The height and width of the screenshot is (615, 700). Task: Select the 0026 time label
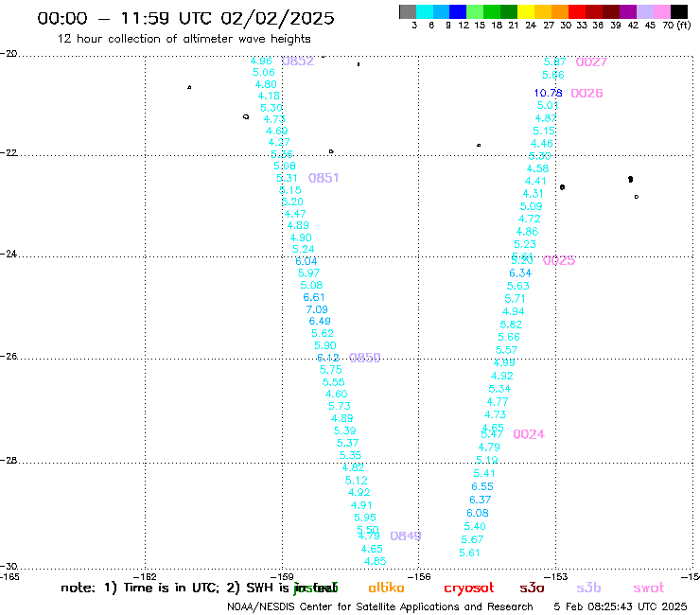point(586,93)
